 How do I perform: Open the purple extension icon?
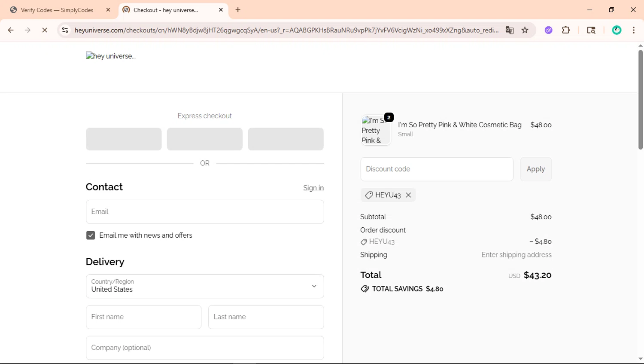[x=549, y=30]
